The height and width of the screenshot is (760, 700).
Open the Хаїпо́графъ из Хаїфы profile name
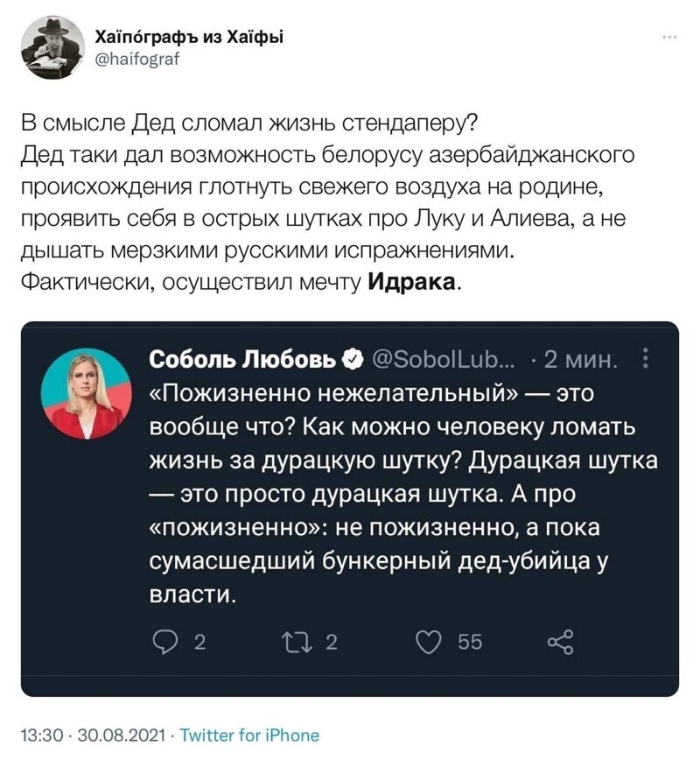tap(189, 37)
